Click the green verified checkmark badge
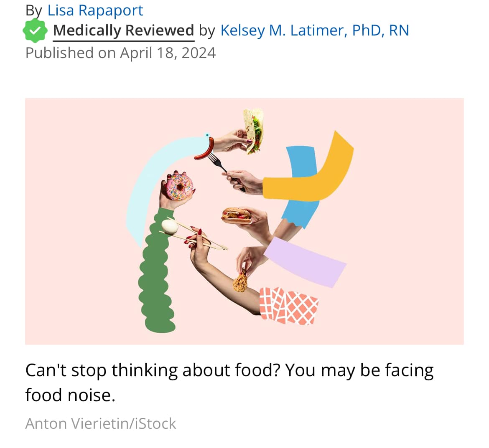 point(35,30)
